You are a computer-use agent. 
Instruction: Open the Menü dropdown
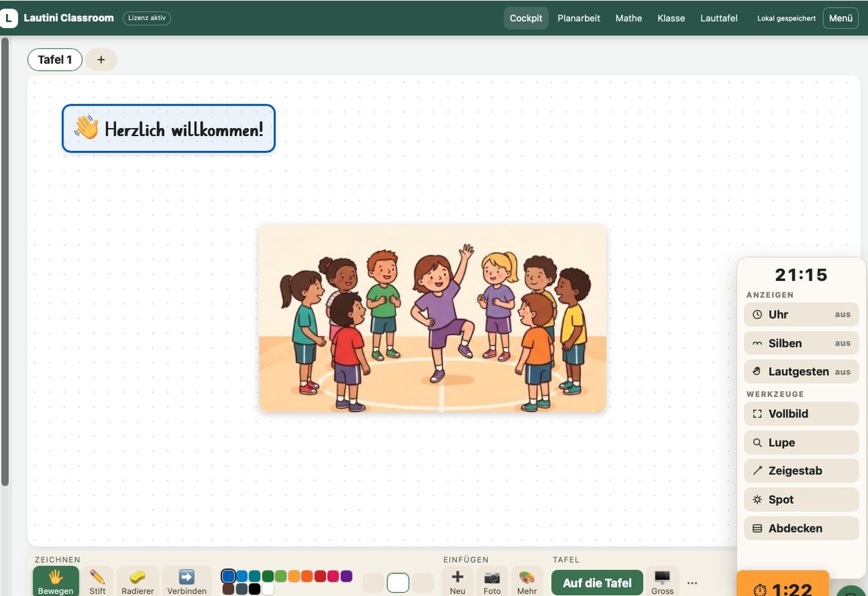point(841,18)
